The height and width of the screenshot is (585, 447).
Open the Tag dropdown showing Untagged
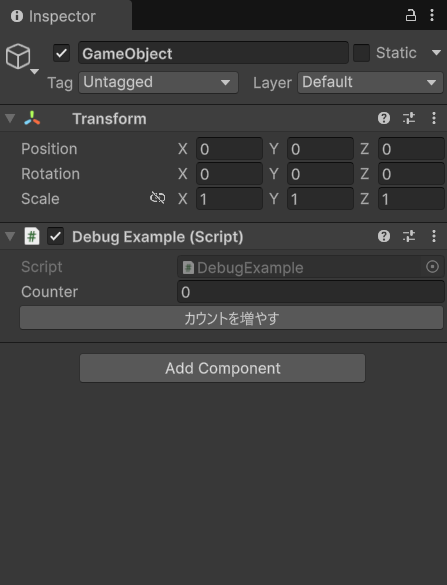tap(158, 82)
